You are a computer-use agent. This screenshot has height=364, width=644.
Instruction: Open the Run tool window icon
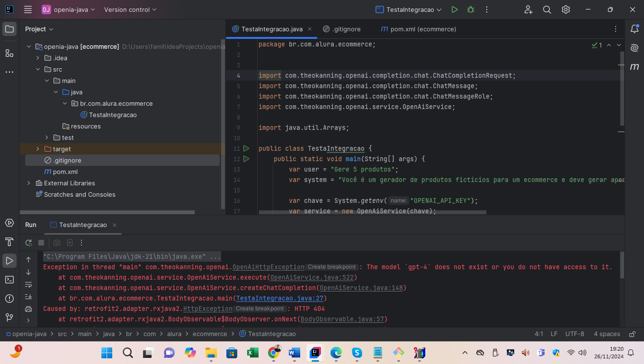click(x=9, y=260)
